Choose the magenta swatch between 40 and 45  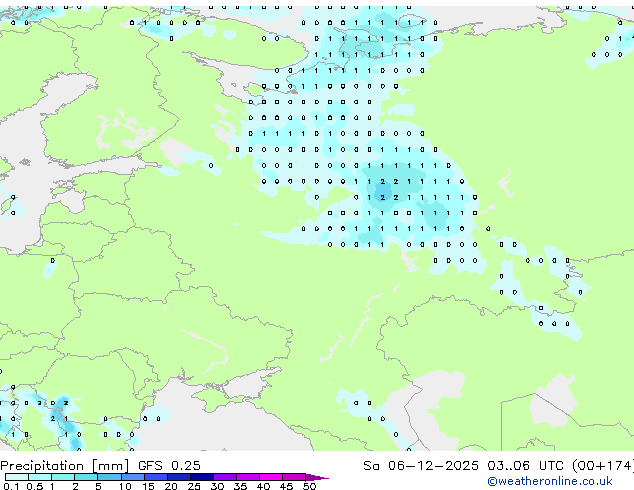pos(271,477)
